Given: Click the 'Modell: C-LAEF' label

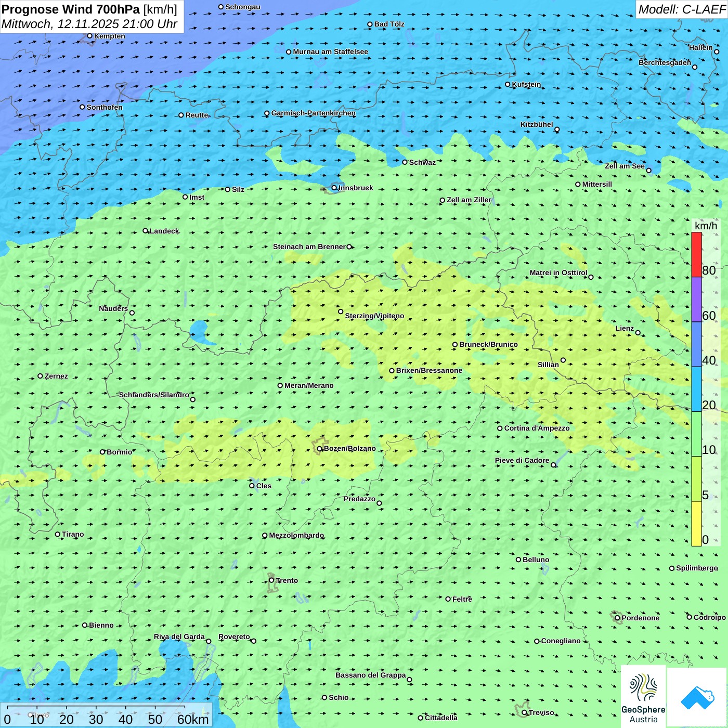Looking at the screenshot, I should (681, 9).
